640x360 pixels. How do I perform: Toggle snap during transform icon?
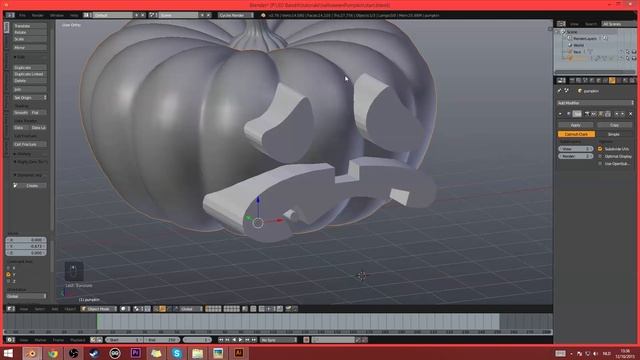click(x=263, y=309)
